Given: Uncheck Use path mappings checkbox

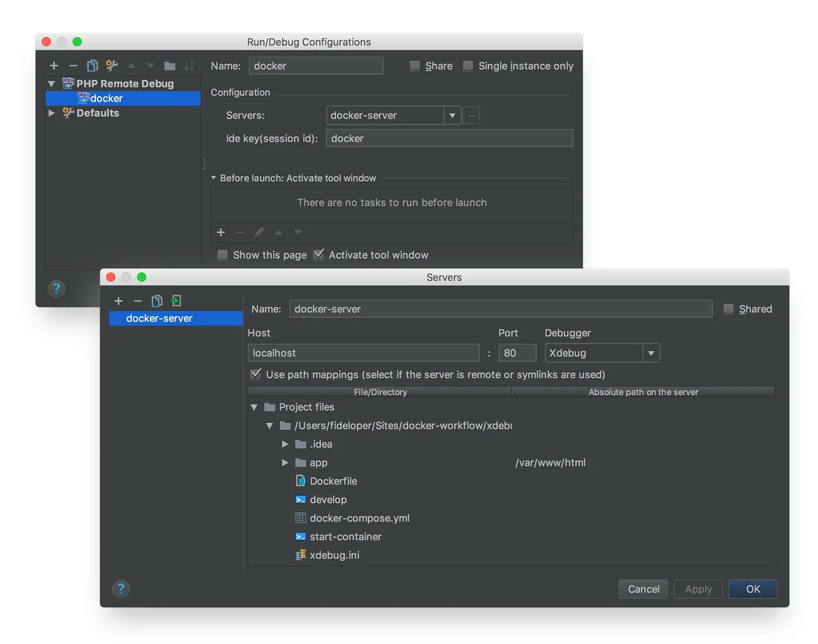Looking at the screenshot, I should (255, 374).
